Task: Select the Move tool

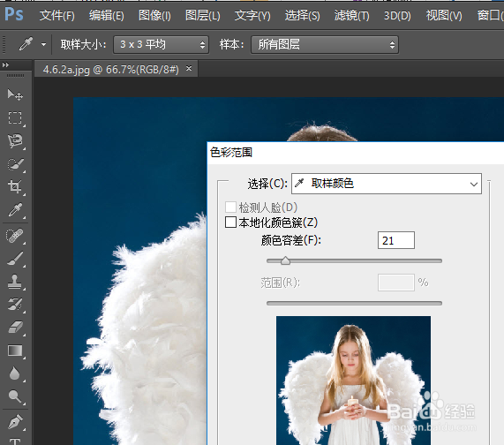Action: pos(15,94)
